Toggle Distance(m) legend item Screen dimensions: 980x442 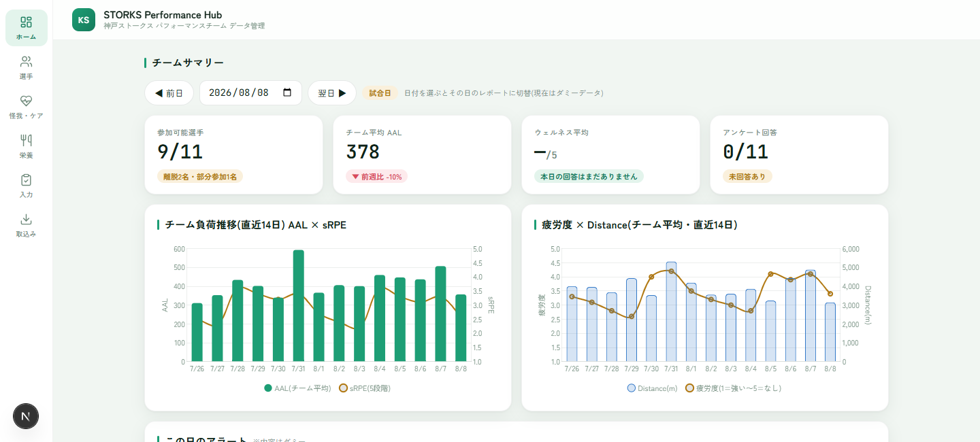click(x=652, y=388)
